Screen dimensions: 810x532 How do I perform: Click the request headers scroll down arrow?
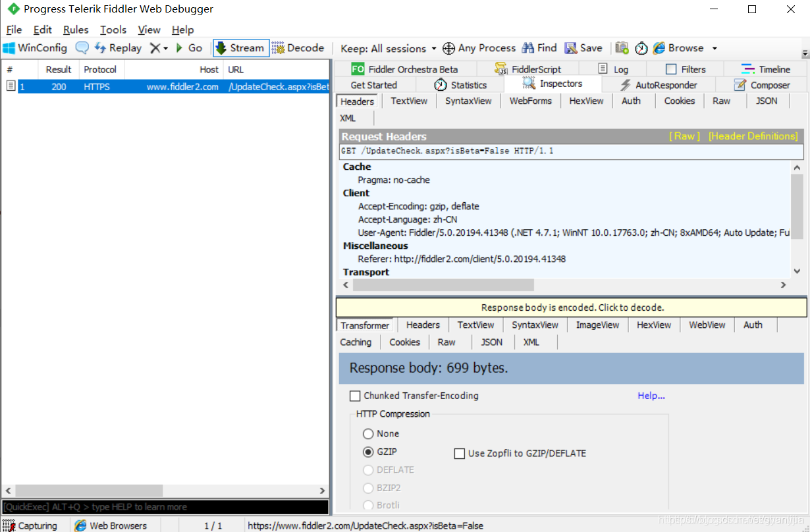pos(797,271)
